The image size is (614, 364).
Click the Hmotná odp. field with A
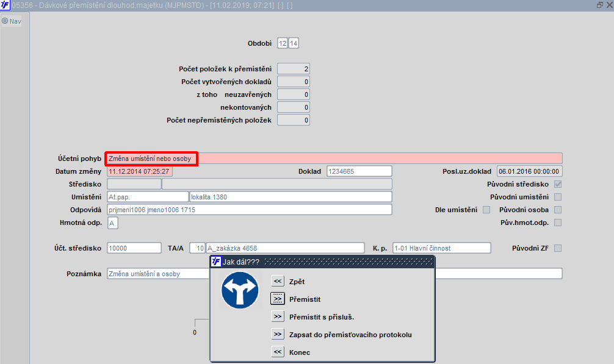[x=112, y=223]
